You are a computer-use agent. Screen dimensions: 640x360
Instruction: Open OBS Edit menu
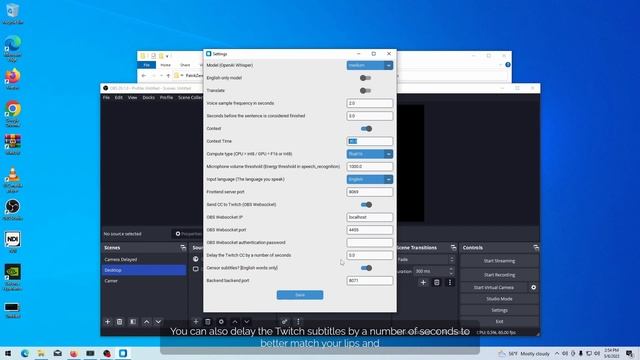pos(119,98)
